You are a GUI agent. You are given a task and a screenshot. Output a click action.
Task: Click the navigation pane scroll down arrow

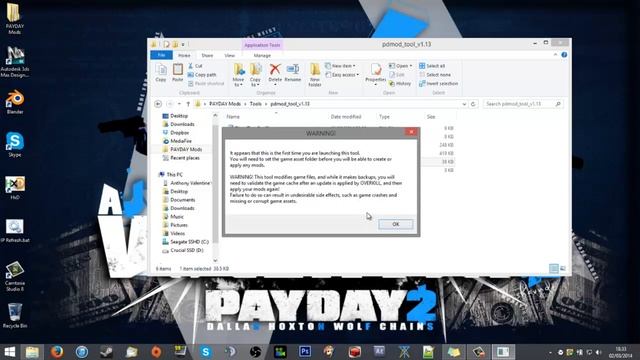(x=215, y=260)
